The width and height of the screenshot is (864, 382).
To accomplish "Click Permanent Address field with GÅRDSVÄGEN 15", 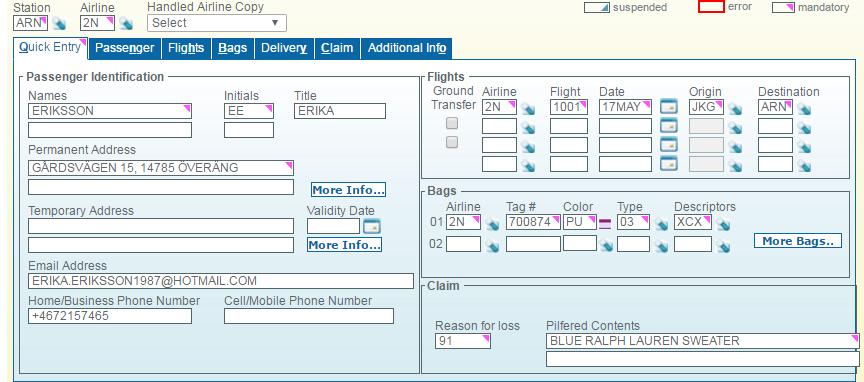I will (161, 168).
